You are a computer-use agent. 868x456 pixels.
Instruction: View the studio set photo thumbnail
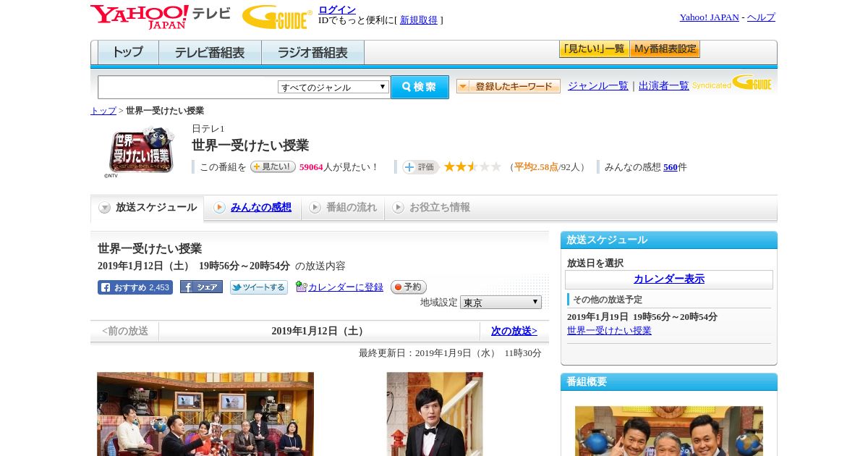click(x=205, y=414)
